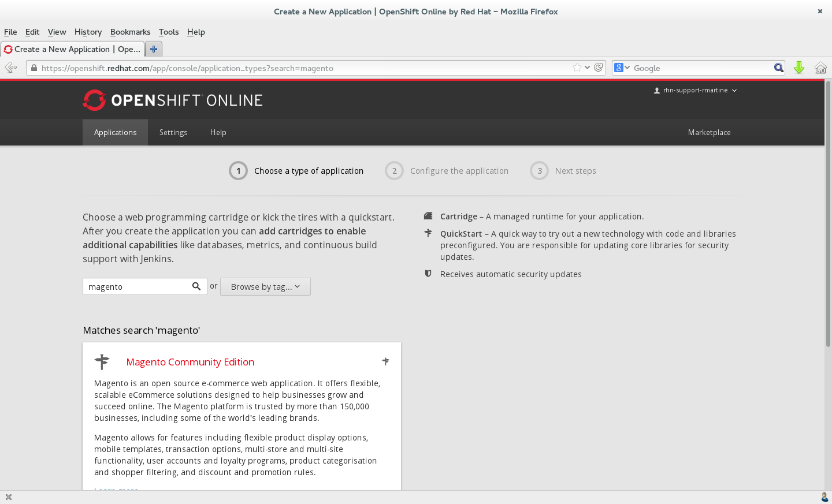
Task: Expand the rhn-support-rmartine account menu
Action: [x=695, y=91]
